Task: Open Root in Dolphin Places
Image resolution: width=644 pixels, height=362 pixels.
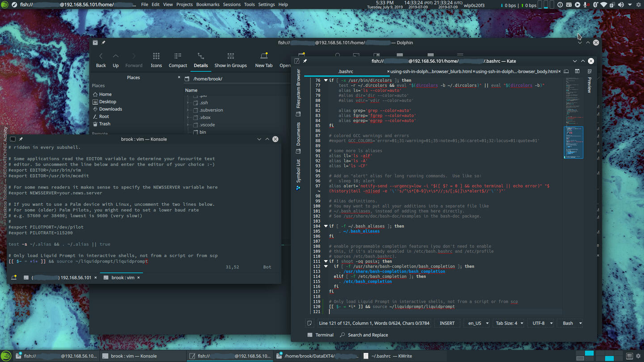Action: coord(101,116)
